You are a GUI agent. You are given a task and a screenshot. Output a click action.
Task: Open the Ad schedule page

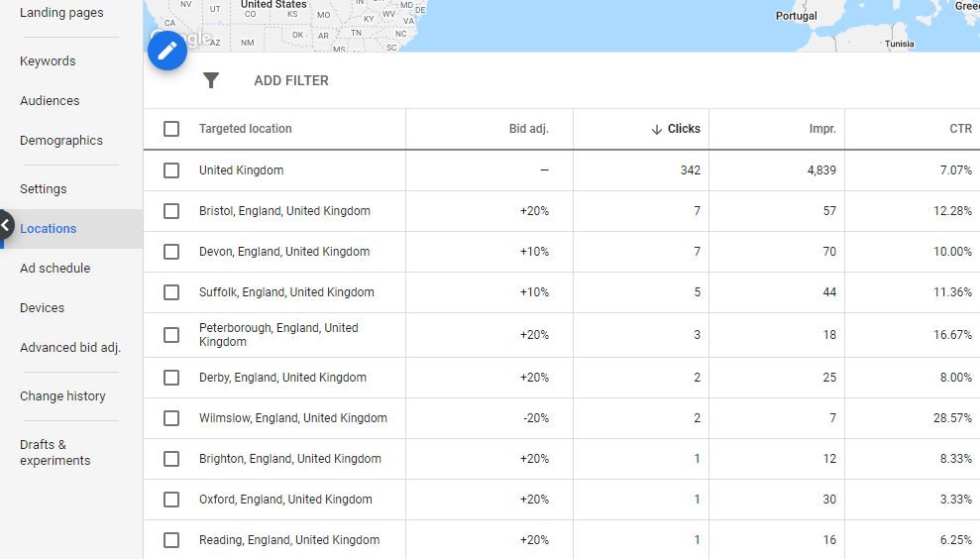(54, 269)
